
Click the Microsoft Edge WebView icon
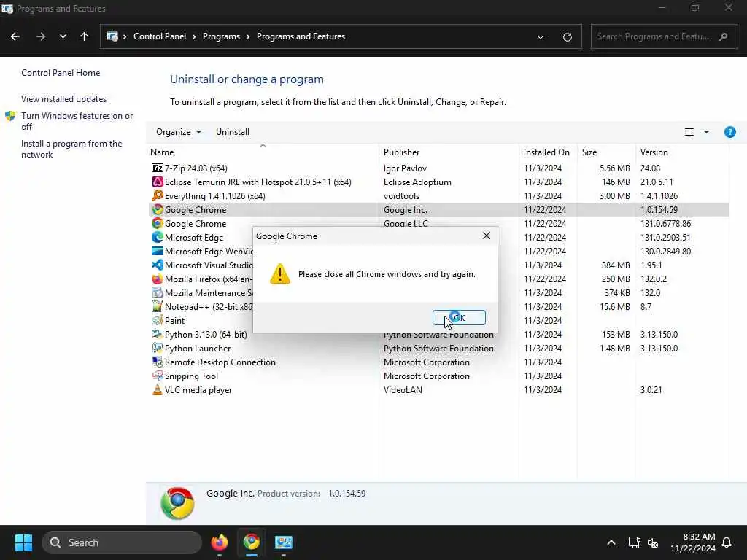pyautogui.click(x=158, y=251)
